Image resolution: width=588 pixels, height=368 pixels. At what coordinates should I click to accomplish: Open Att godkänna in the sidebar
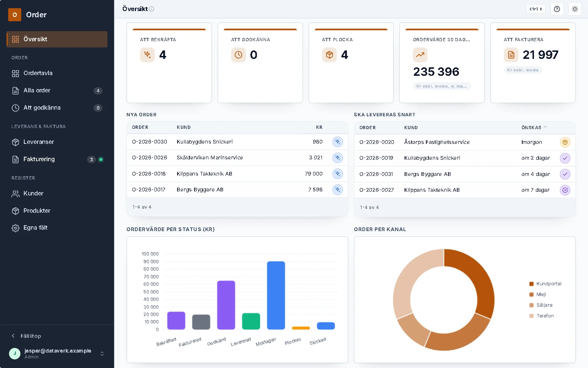tap(57, 108)
